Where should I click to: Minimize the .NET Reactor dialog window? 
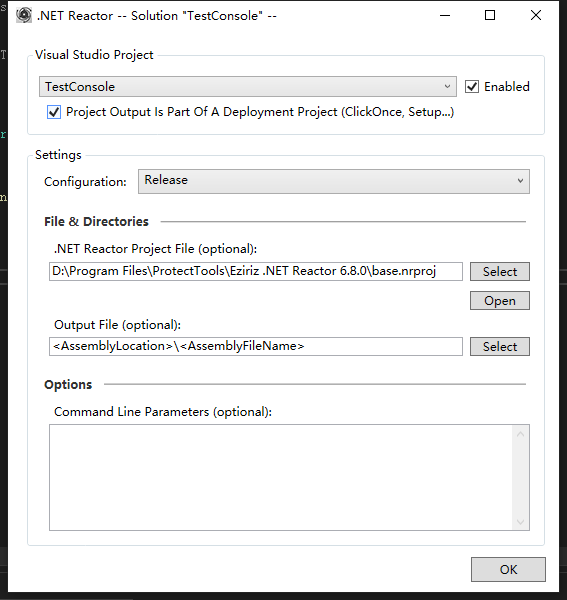coord(445,15)
